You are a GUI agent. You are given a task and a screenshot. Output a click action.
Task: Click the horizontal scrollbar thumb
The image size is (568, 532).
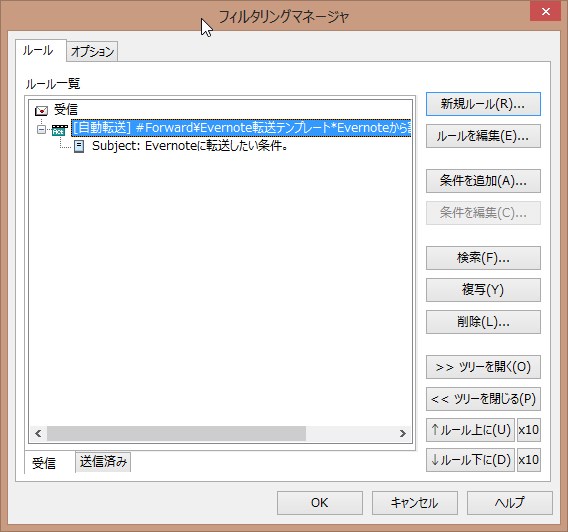(176, 433)
